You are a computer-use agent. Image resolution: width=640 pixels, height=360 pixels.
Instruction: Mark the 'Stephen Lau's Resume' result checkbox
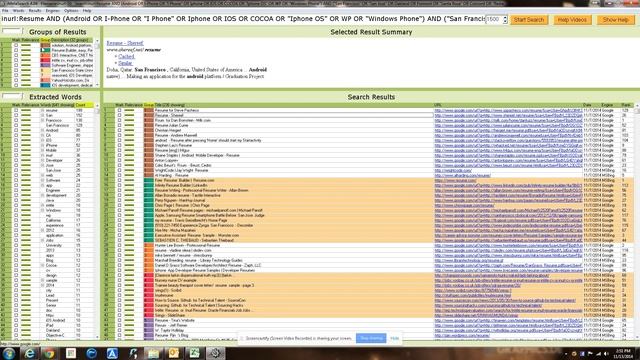point(119,145)
